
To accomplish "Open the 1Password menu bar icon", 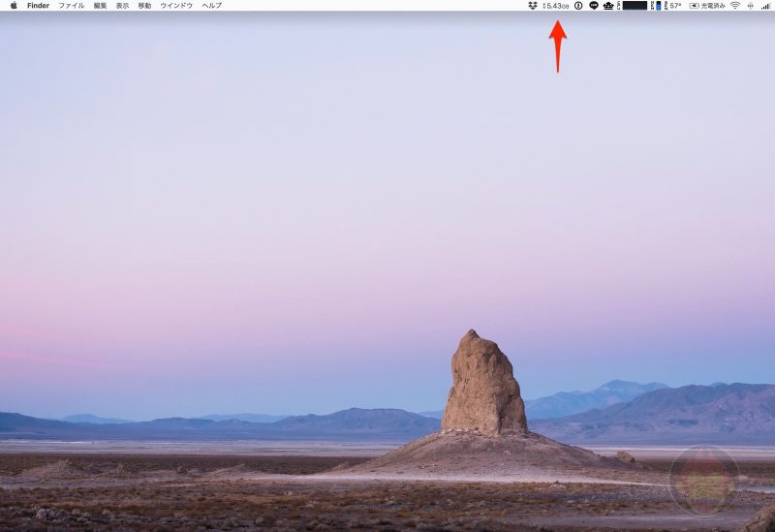I will point(578,6).
